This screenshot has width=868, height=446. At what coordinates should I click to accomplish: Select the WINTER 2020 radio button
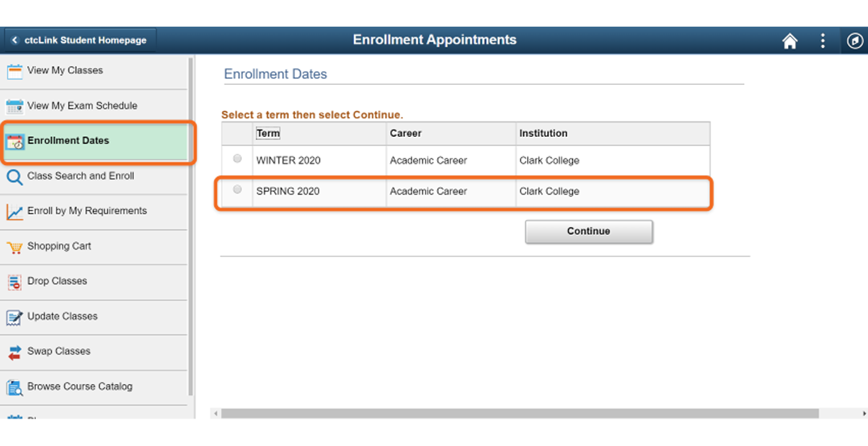[237, 159]
